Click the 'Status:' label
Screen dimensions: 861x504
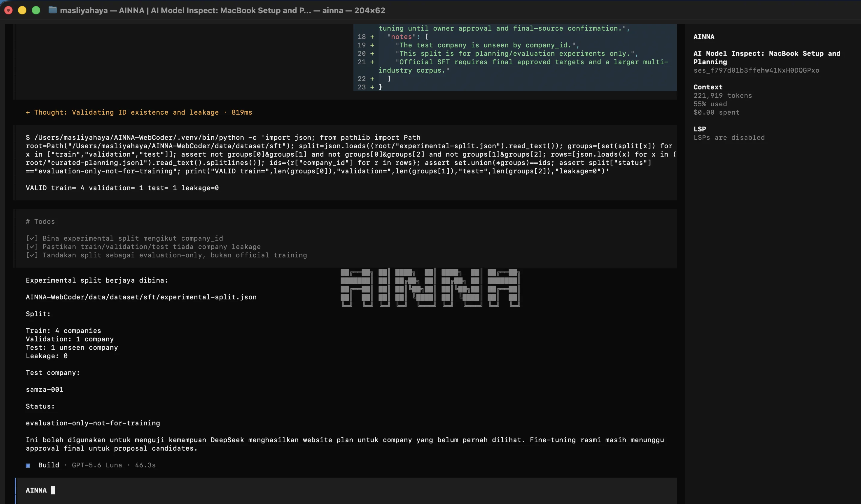pos(40,406)
